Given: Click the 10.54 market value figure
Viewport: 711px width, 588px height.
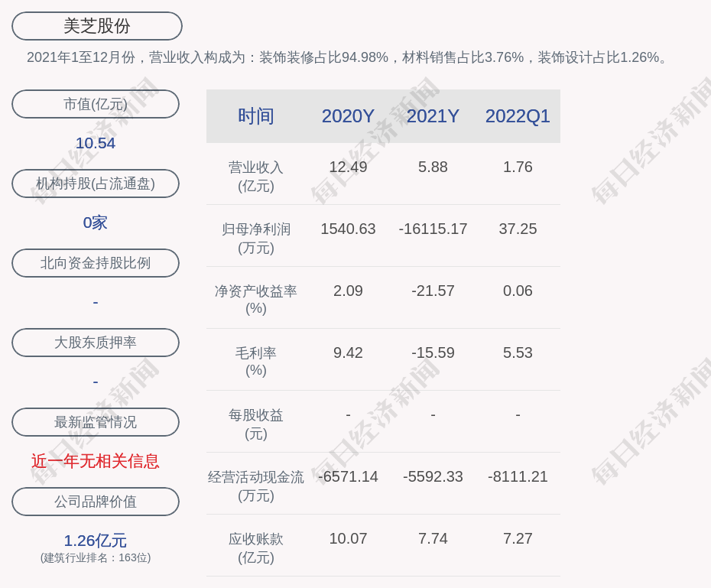Looking at the screenshot, I should [96, 143].
